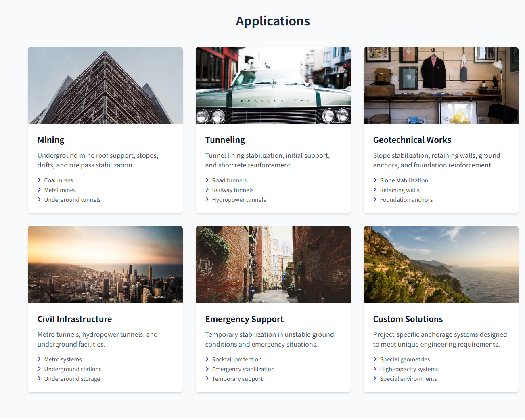
Task: Click the Tunneling card title
Action: coord(225,140)
